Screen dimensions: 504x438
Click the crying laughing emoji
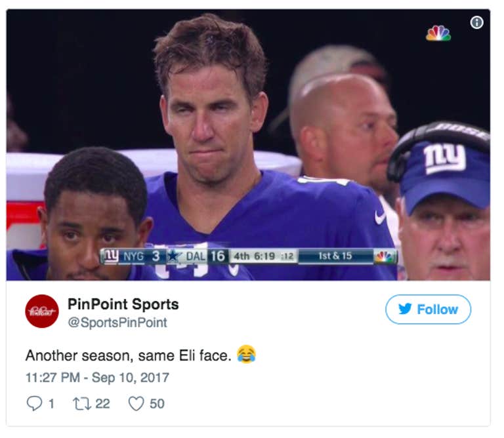pyautogui.click(x=246, y=354)
